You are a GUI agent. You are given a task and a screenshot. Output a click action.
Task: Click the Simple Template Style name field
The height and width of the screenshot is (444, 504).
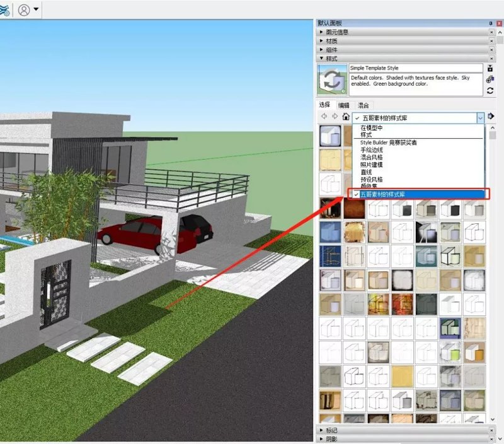[416, 68]
